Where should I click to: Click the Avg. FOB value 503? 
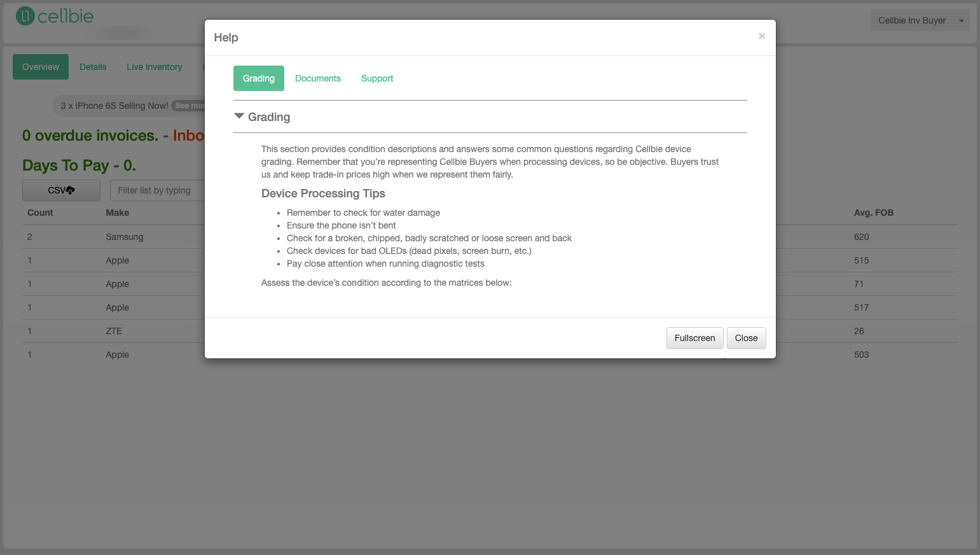862,355
